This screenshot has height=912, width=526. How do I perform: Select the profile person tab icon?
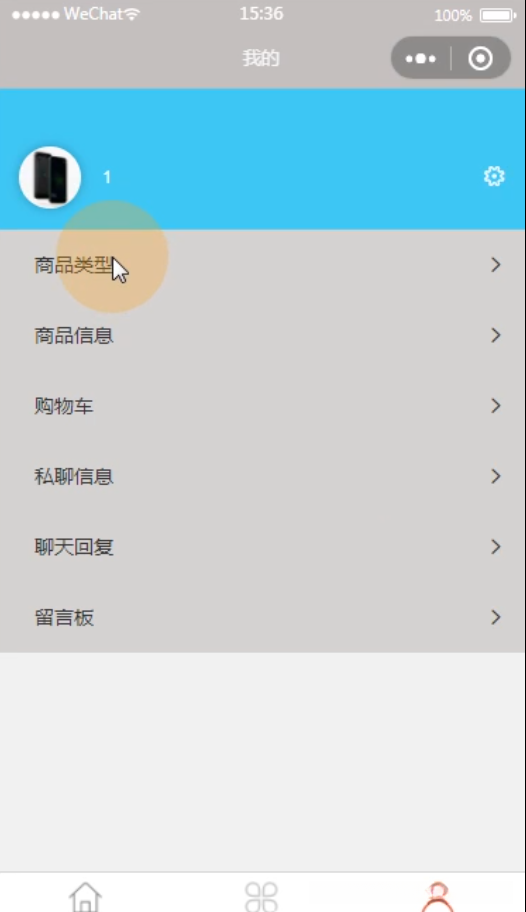click(438, 896)
